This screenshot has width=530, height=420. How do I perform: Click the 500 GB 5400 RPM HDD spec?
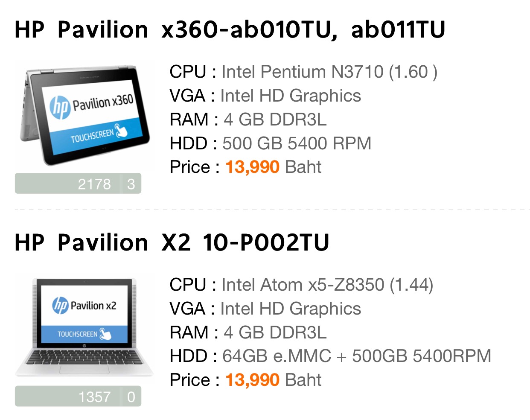point(297,143)
